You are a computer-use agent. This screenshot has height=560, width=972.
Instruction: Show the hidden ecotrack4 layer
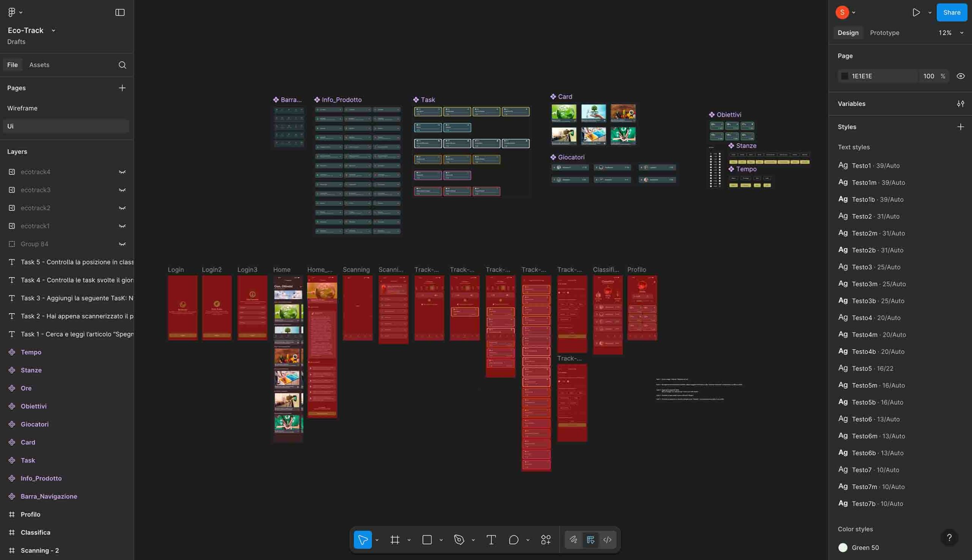coord(122,172)
